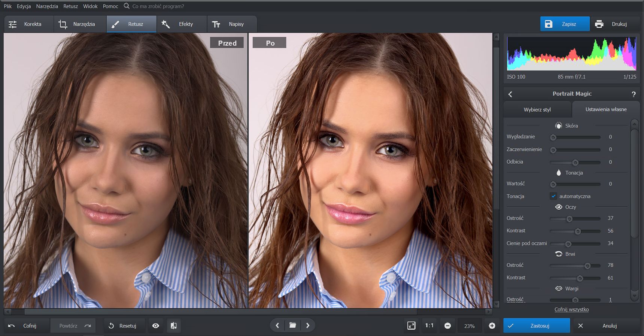Click the Cofnij wszystko link

[x=571, y=309]
